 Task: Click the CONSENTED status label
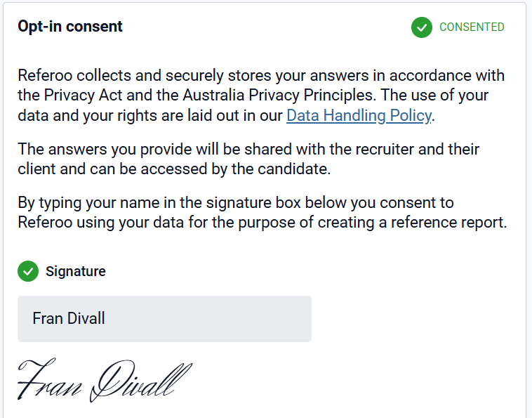pos(472,27)
